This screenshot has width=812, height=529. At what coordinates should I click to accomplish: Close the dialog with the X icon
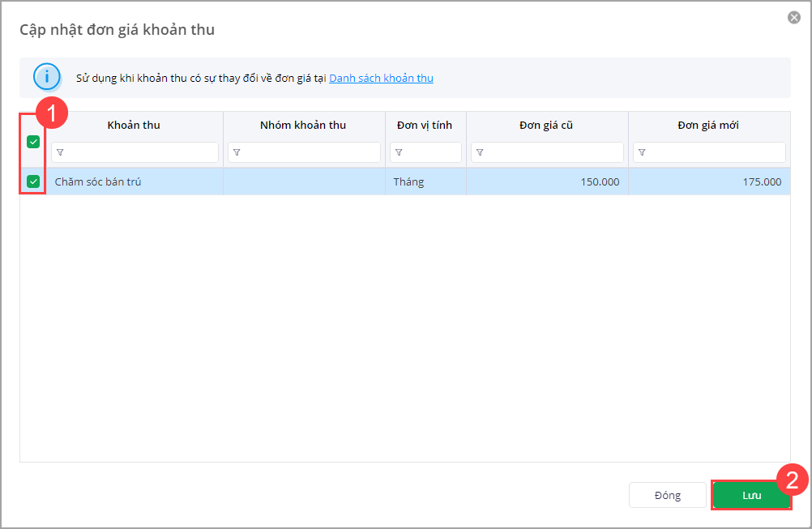click(x=794, y=18)
